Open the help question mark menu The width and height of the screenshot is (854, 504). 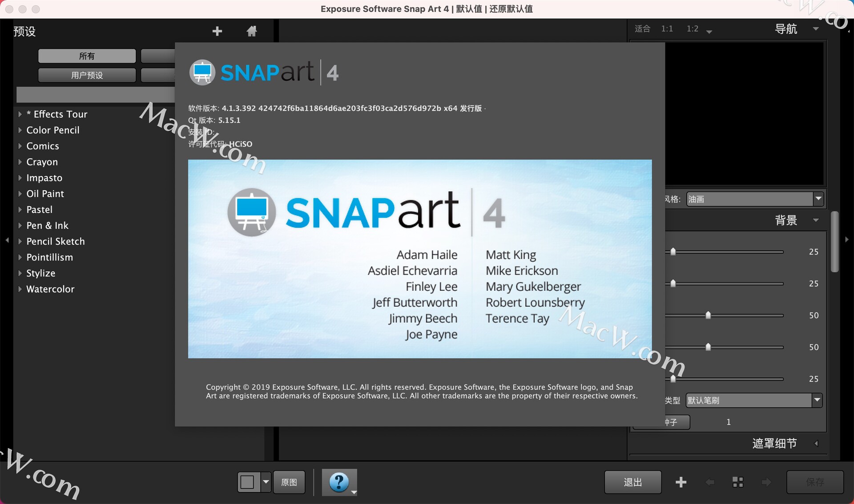(339, 482)
